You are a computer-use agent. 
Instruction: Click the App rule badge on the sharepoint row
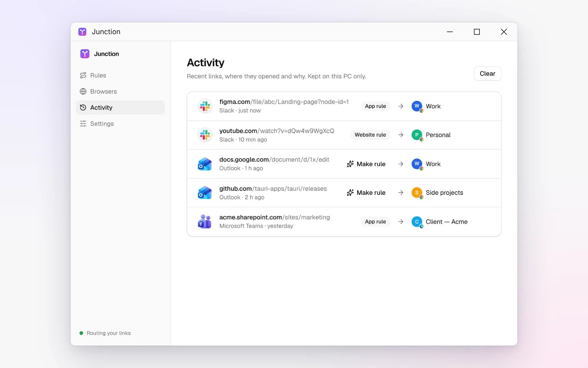click(x=375, y=222)
